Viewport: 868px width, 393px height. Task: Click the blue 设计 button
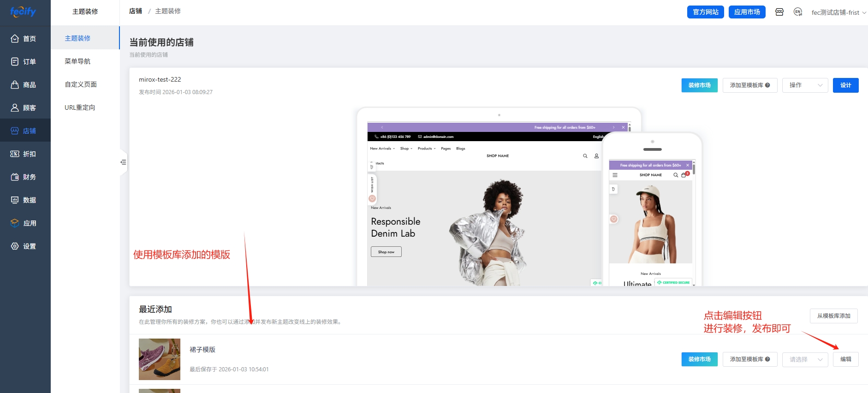coord(845,85)
